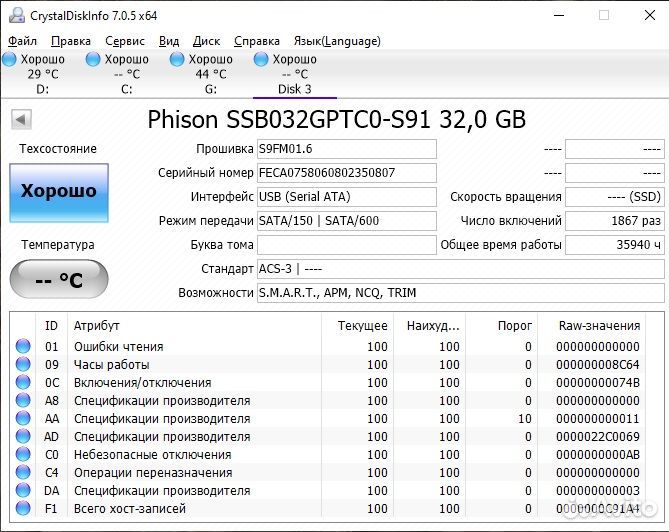Select the Операции переназначения attribute row
The height and width of the screenshot is (532, 669).
pyautogui.click(x=328, y=472)
